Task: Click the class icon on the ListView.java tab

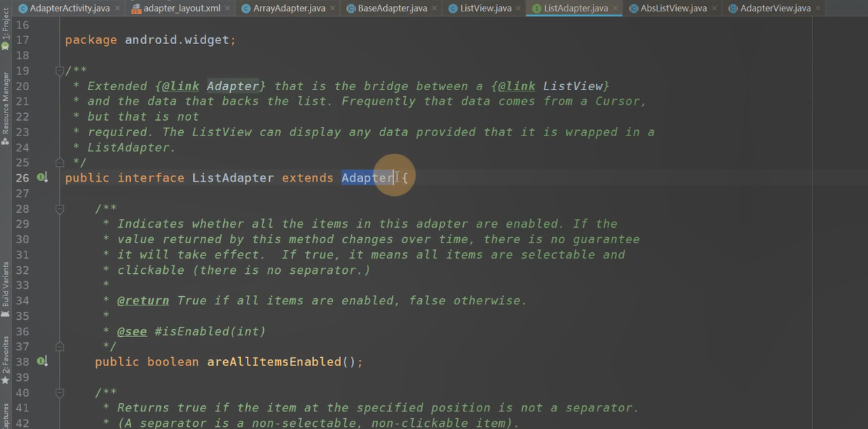Action: point(453,8)
